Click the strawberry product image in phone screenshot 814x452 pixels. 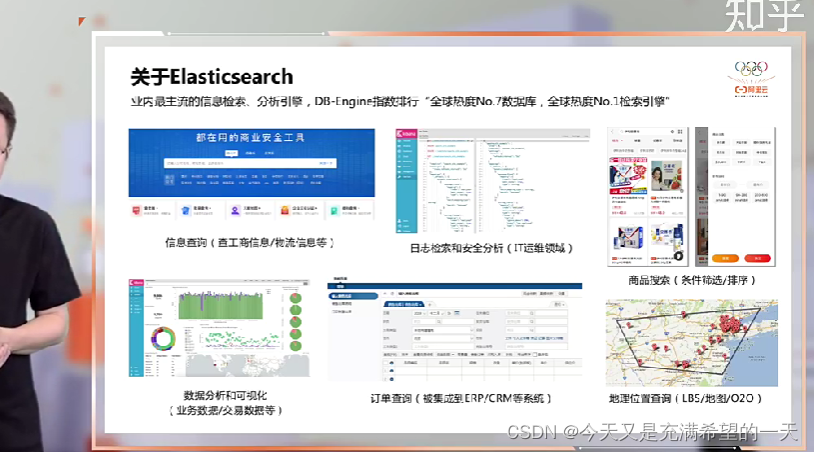click(667, 177)
